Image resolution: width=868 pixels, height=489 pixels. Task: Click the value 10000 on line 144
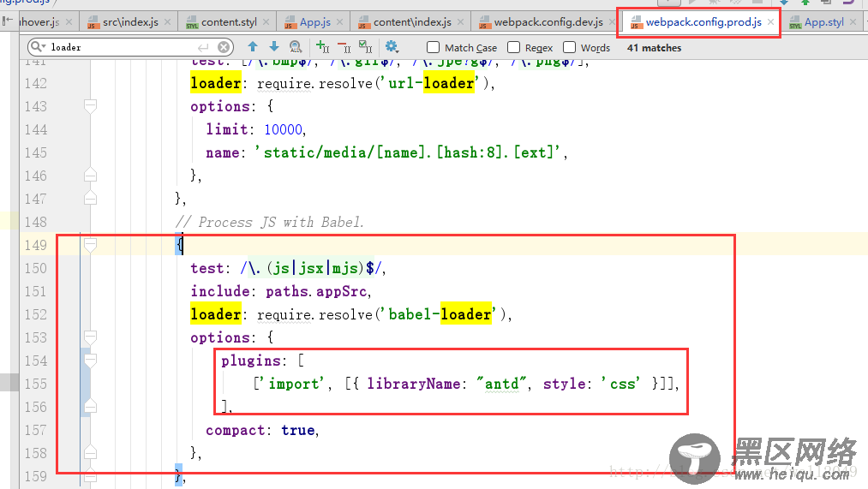[283, 129]
